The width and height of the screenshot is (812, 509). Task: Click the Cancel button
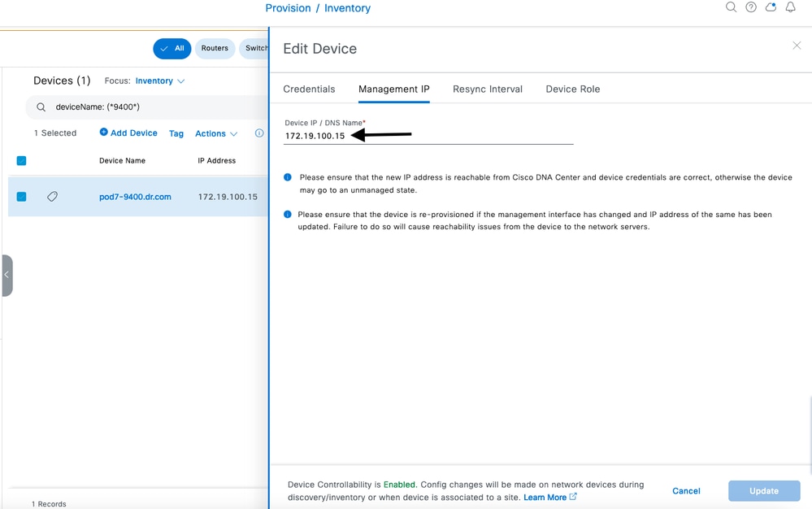point(686,491)
